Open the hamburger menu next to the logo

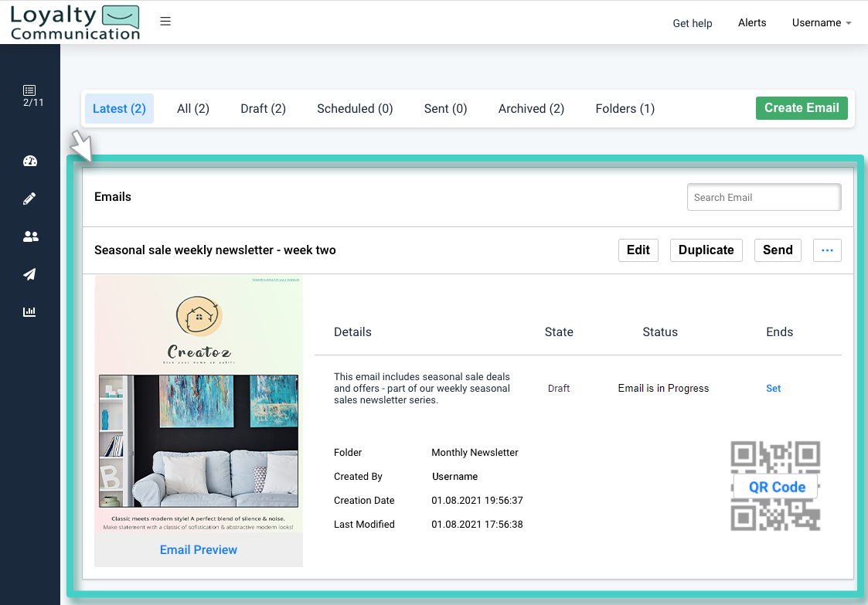click(165, 21)
